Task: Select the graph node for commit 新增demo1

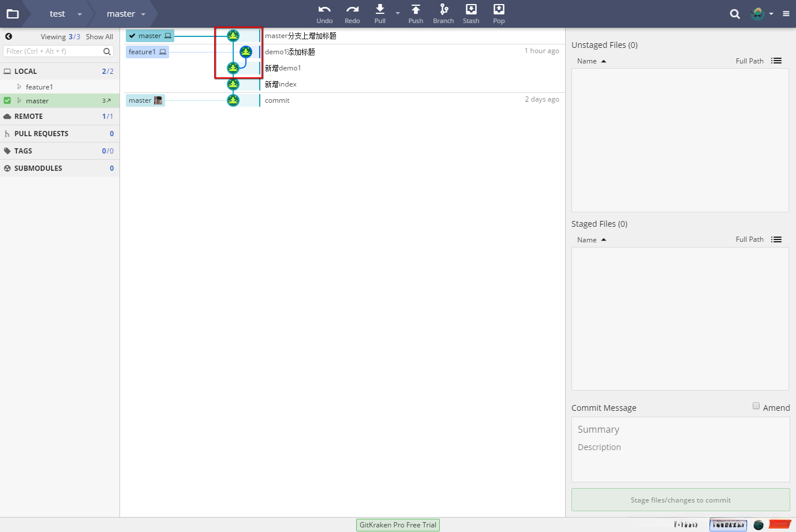Action: 233,68
